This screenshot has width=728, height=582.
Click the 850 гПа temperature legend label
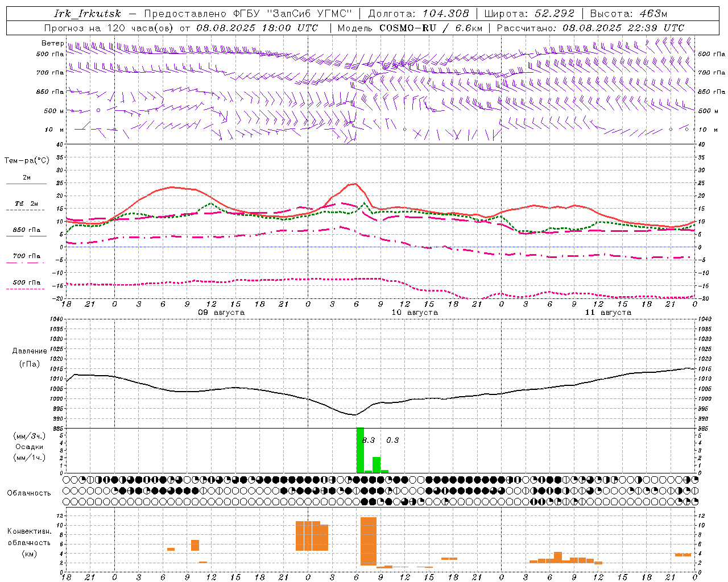(x=27, y=230)
